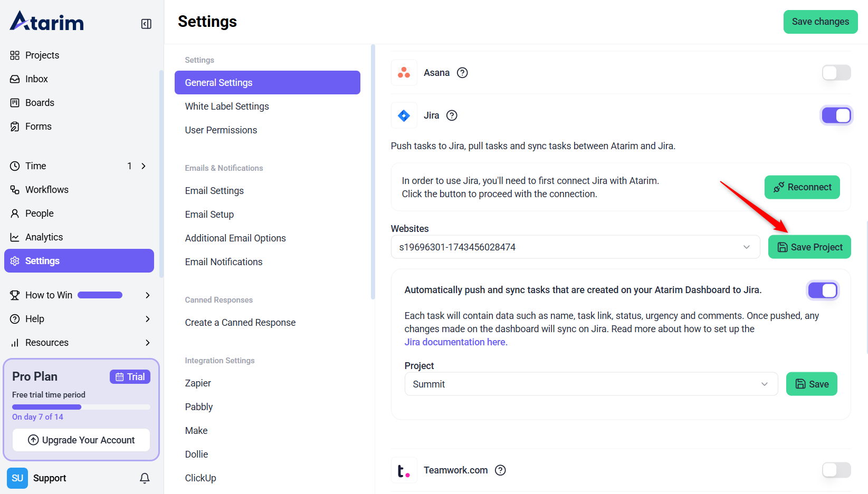Click the free trial progress bar
This screenshot has height=494, width=868.
(x=81, y=407)
